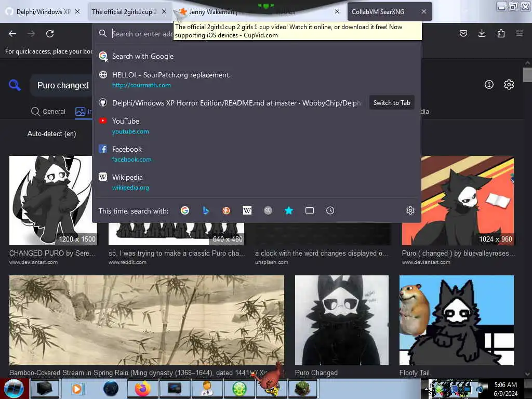Search this time with Bing icon

point(206,211)
